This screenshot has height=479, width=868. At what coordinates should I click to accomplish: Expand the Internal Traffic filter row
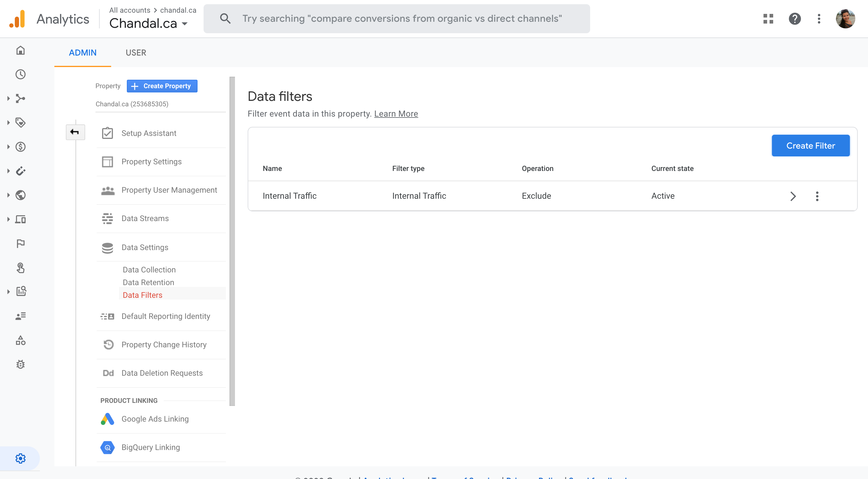pos(793,195)
